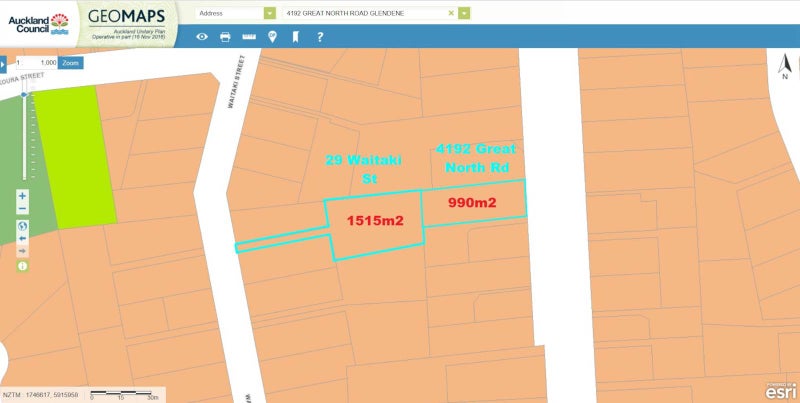This screenshot has height=403, width=800.
Task: Open the address suggestions dropdown arrow
Action: coord(464,13)
